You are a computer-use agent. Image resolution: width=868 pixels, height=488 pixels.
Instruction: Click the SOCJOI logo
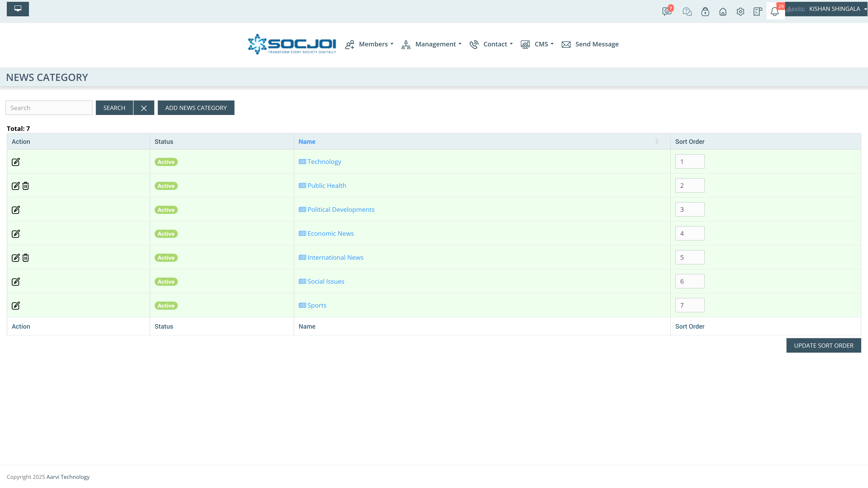point(292,44)
